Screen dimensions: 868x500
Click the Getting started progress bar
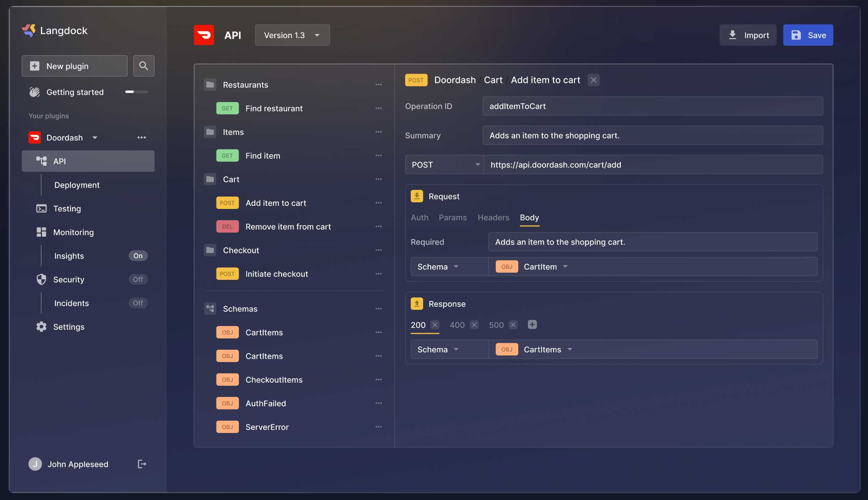point(136,92)
